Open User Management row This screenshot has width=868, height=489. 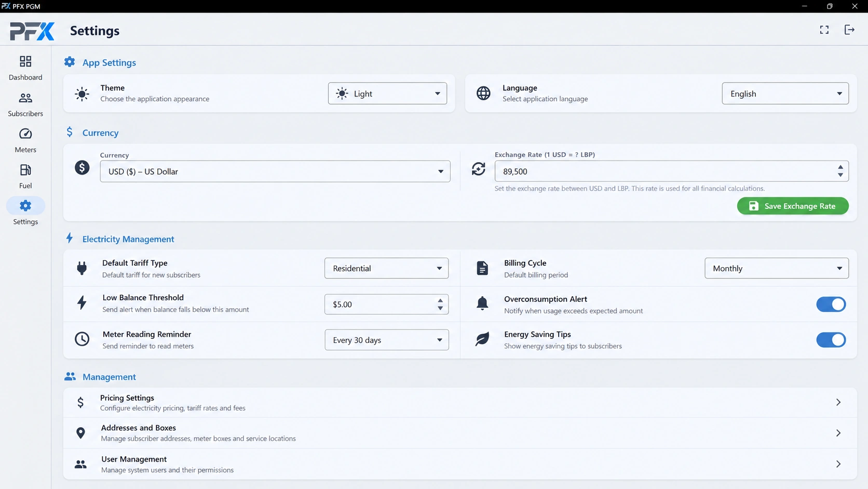click(x=460, y=464)
